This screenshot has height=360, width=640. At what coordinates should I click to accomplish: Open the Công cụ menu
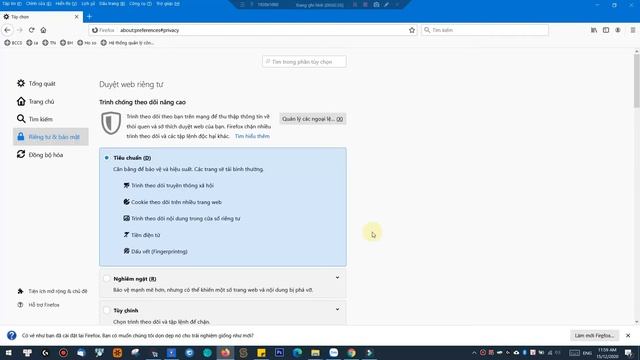click(x=140, y=4)
